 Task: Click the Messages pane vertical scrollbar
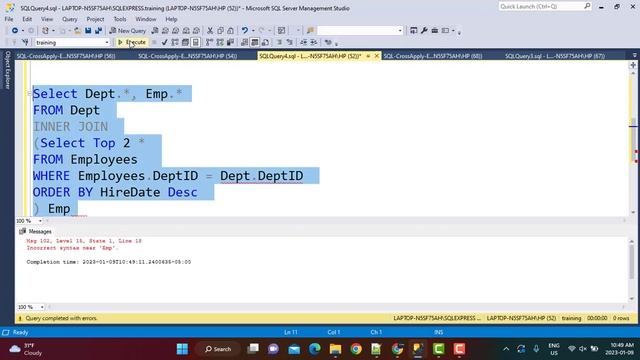click(x=632, y=269)
